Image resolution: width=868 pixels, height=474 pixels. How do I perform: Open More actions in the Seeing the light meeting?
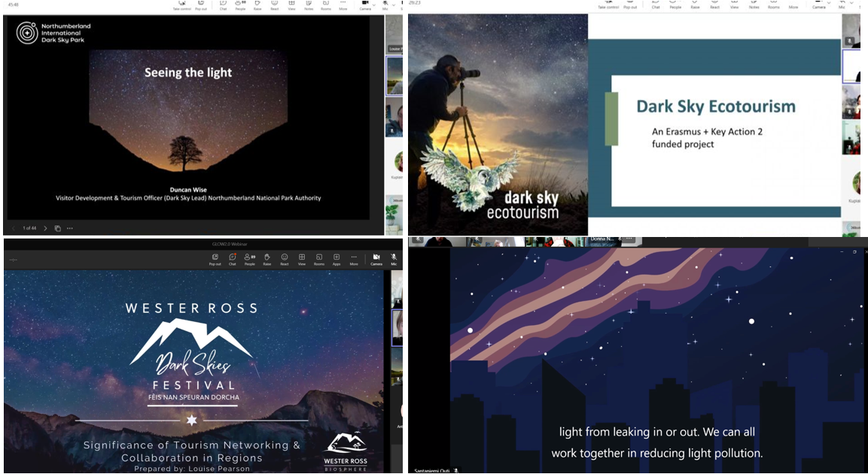(x=343, y=5)
